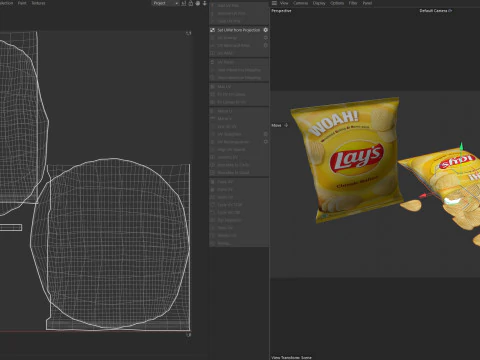Click the Default Camera label icon
Viewport: 480px width, 360px height.
coord(450,11)
